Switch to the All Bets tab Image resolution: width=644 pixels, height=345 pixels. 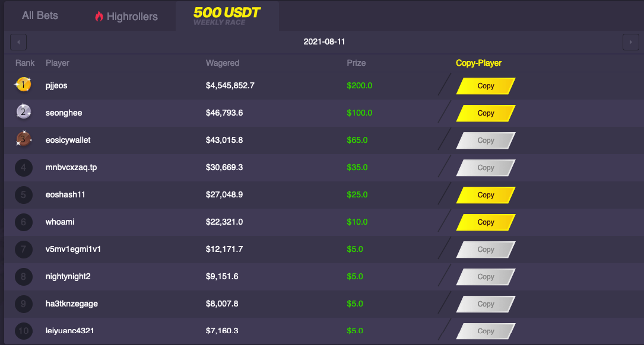pos(40,15)
